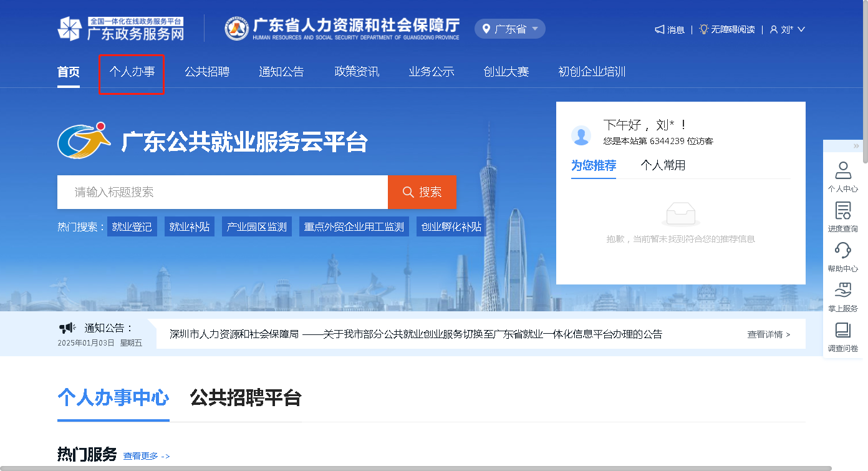Open 掌上服务 in the side toolbar

pyautogui.click(x=843, y=297)
